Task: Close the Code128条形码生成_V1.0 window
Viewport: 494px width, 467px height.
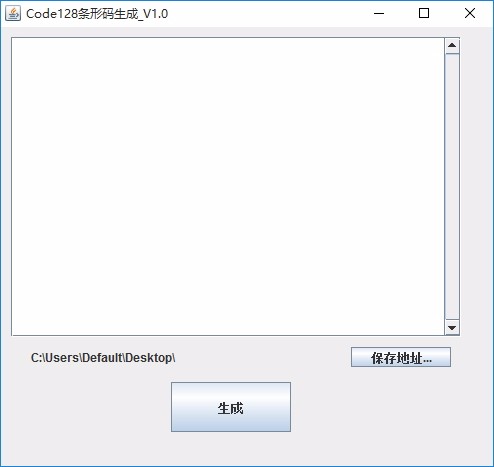Action: (x=470, y=13)
